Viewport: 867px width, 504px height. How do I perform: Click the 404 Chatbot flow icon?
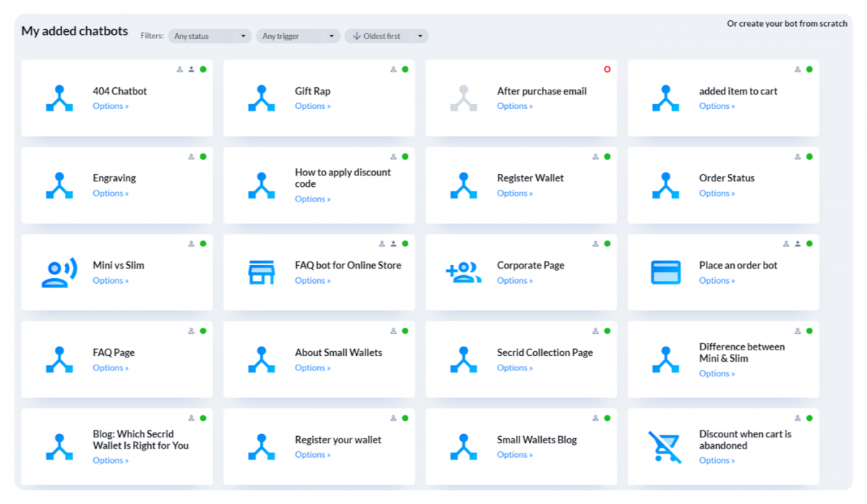59,98
